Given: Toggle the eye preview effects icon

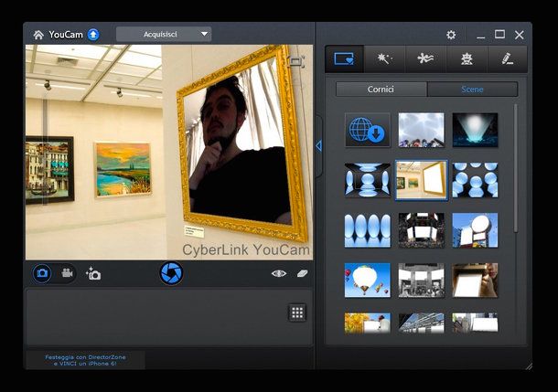Looking at the screenshot, I should 279,273.
